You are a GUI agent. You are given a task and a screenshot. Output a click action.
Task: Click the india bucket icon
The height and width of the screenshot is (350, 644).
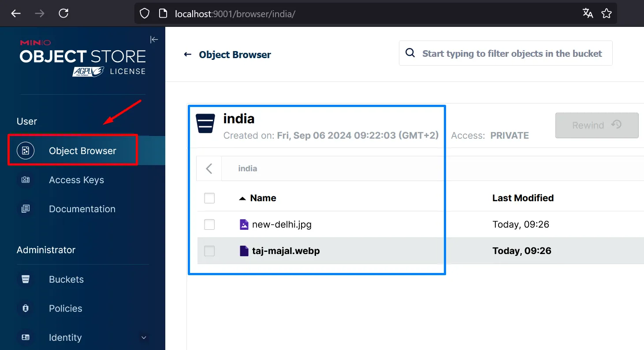pyautogui.click(x=205, y=124)
